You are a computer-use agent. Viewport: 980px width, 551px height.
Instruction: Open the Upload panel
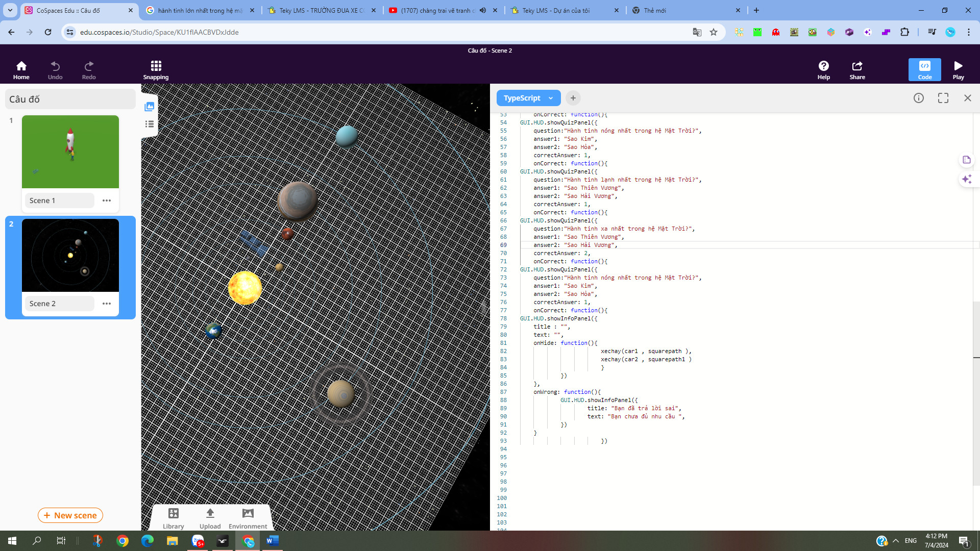pyautogui.click(x=210, y=518)
